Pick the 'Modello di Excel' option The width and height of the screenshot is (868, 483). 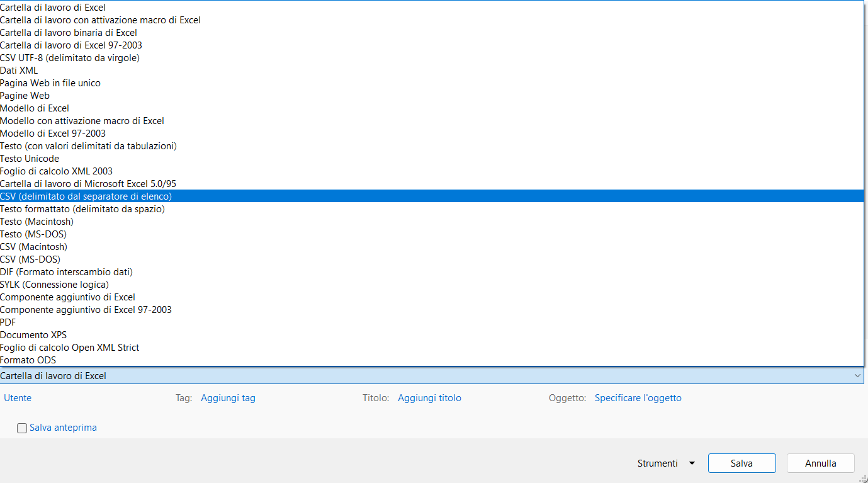(x=432, y=108)
